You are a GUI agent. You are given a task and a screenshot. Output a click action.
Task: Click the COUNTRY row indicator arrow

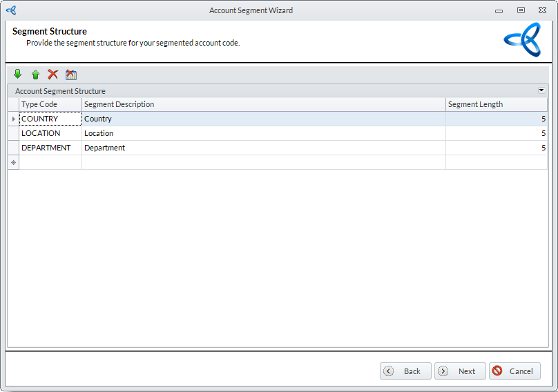point(13,119)
